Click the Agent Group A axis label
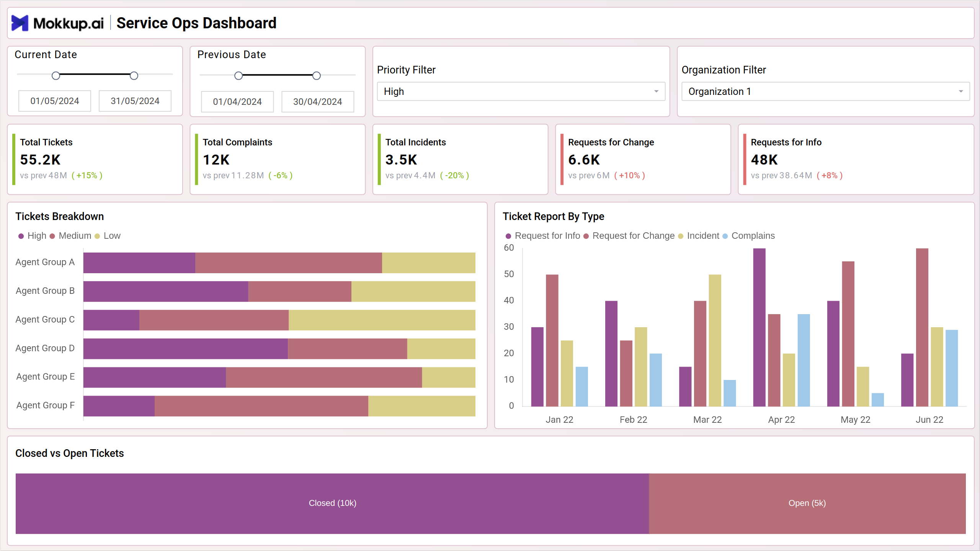980x551 pixels. point(45,262)
